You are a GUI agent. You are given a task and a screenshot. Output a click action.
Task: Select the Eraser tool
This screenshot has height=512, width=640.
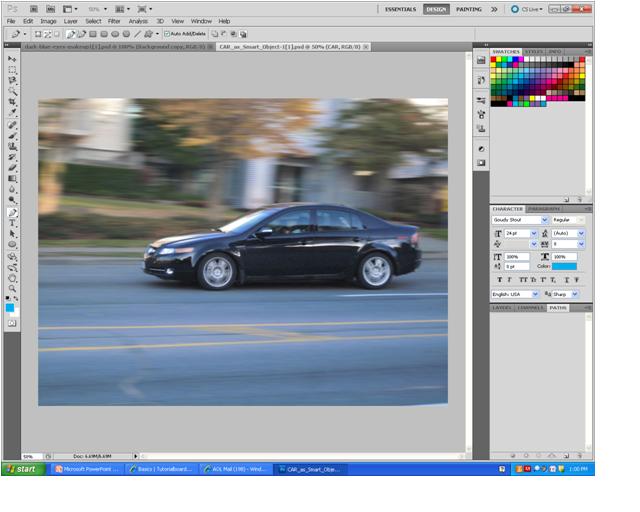[x=12, y=167]
